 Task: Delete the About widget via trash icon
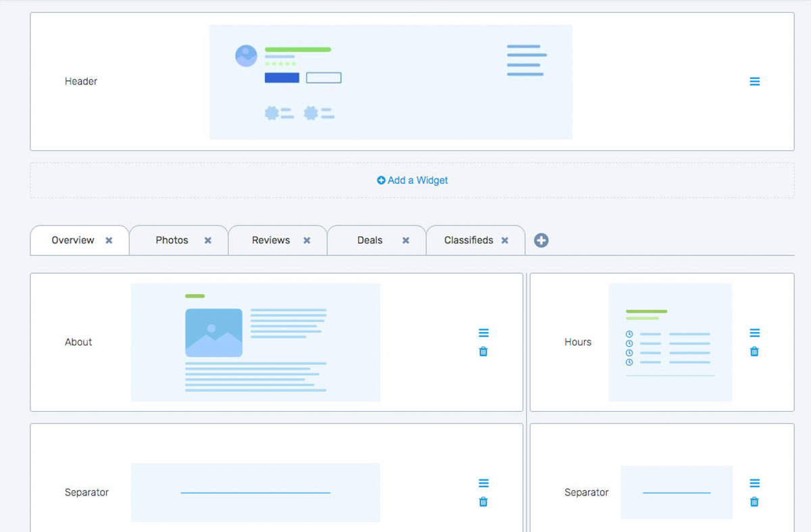coord(483,352)
